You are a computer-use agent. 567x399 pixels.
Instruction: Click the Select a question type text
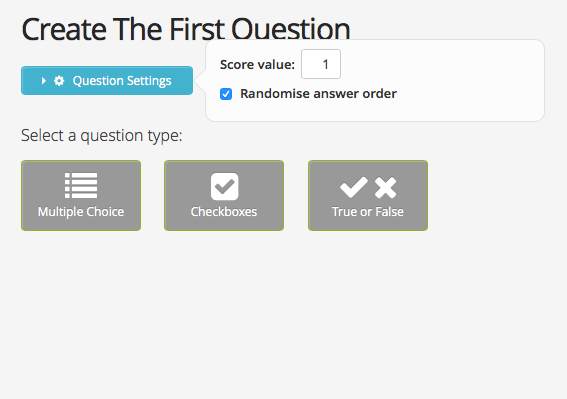coord(102,136)
